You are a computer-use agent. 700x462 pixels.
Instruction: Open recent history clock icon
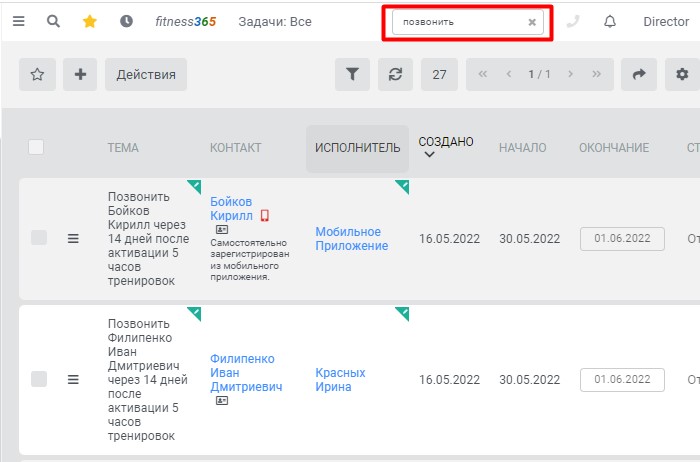point(126,21)
